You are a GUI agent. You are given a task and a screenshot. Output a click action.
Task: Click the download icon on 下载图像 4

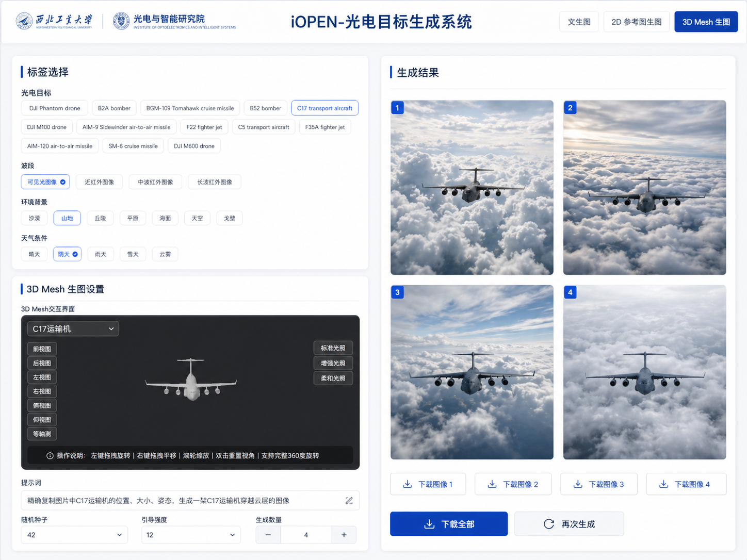pyautogui.click(x=663, y=484)
